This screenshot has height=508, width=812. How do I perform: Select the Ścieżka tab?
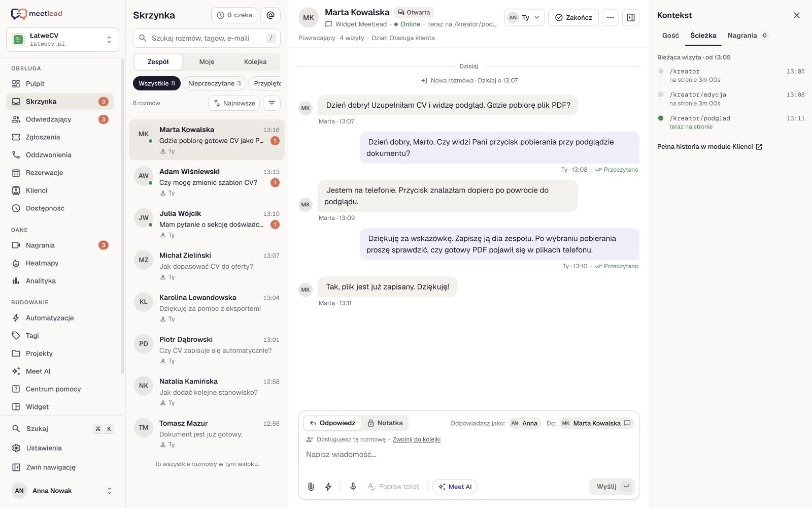pos(703,36)
